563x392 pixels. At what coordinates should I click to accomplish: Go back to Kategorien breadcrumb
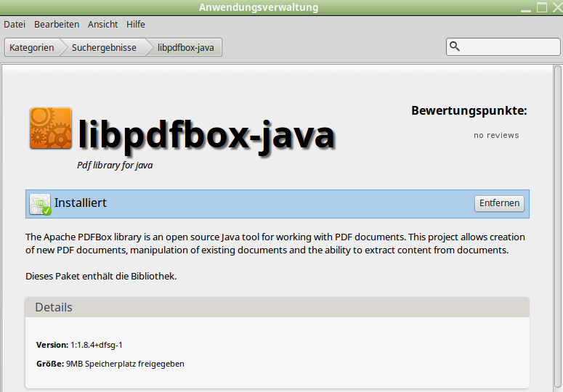(31, 48)
